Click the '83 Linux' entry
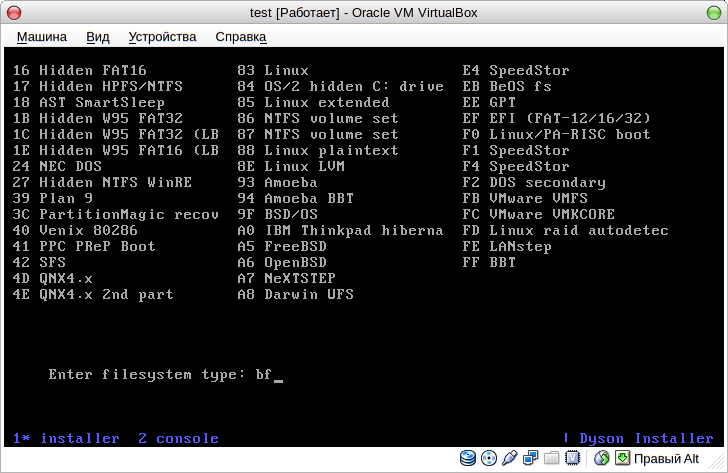The width and height of the screenshot is (728, 473). pos(273,70)
